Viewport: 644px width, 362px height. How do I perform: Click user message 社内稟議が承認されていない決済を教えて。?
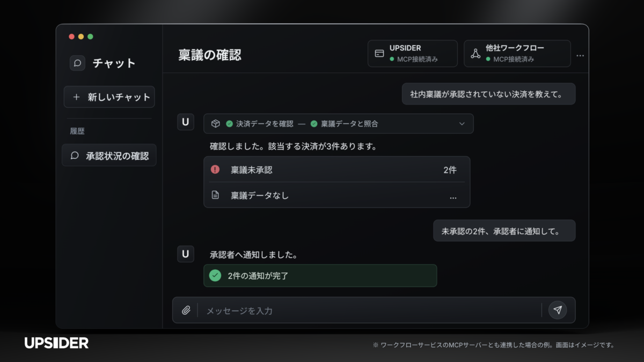[x=488, y=94]
